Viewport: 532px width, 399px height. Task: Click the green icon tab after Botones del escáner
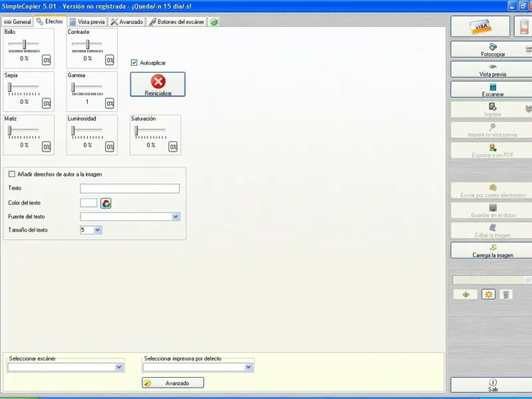tap(213, 22)
